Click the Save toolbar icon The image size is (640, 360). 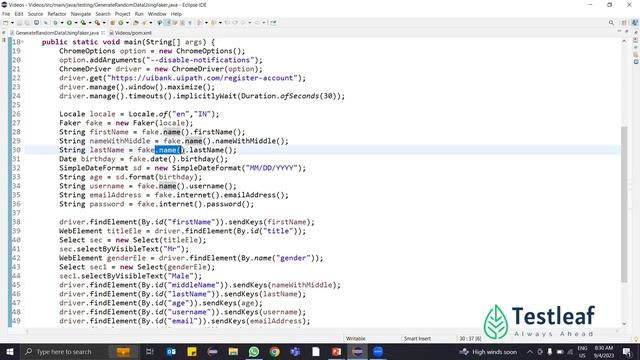pyautogui.click(x=19, y=23)
